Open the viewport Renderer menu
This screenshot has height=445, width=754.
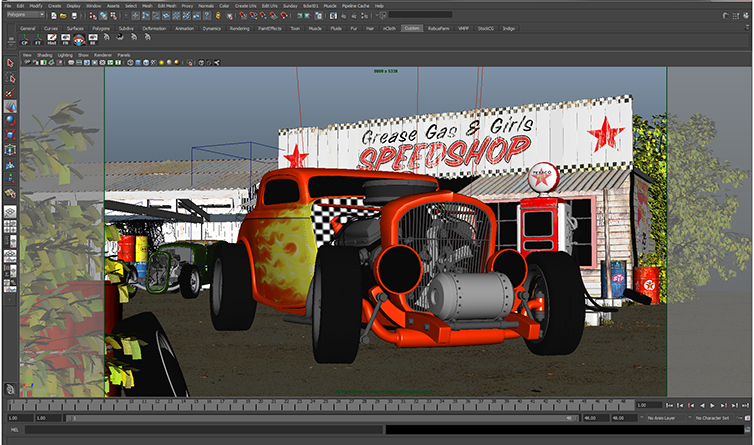[x=102, y=55]
